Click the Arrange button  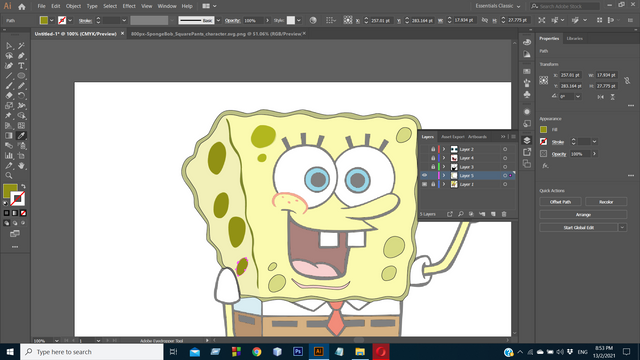click(583, 215)
